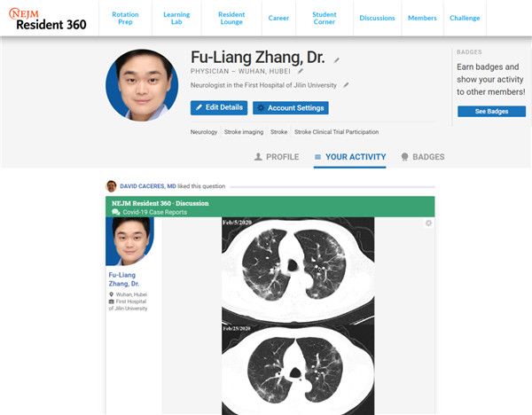Viewport: 532px width, 415px height.
Task: Click David Caceres's small avatar
Action: (x=112, y=186)
